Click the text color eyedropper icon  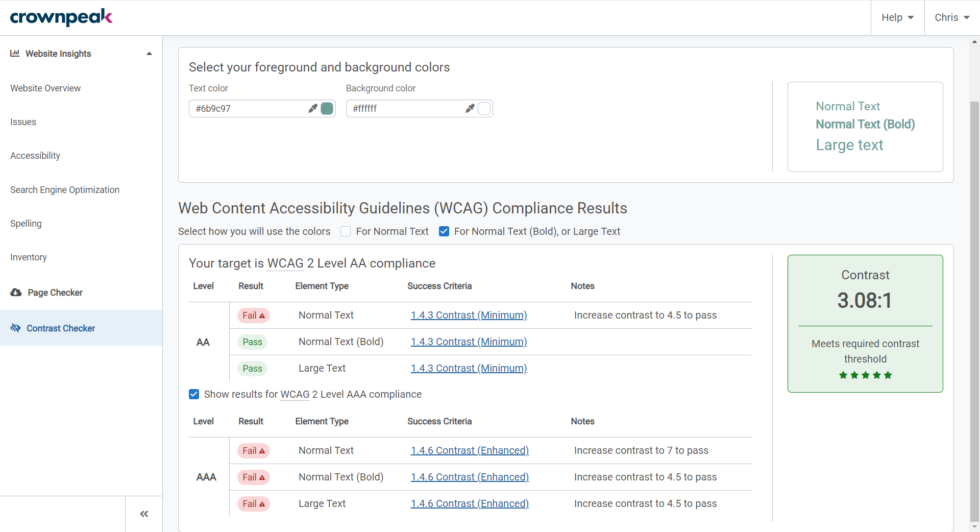pos(312,108)
